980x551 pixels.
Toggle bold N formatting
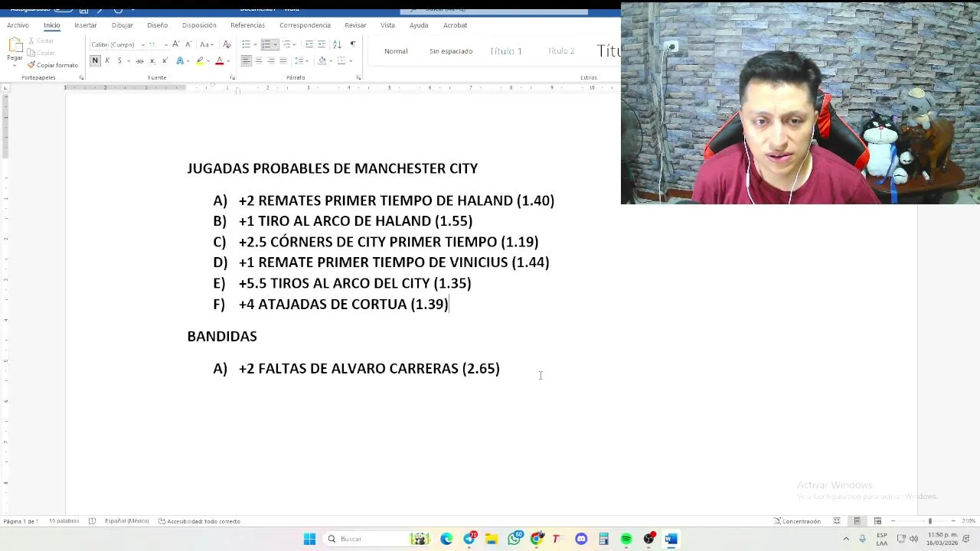95,60
